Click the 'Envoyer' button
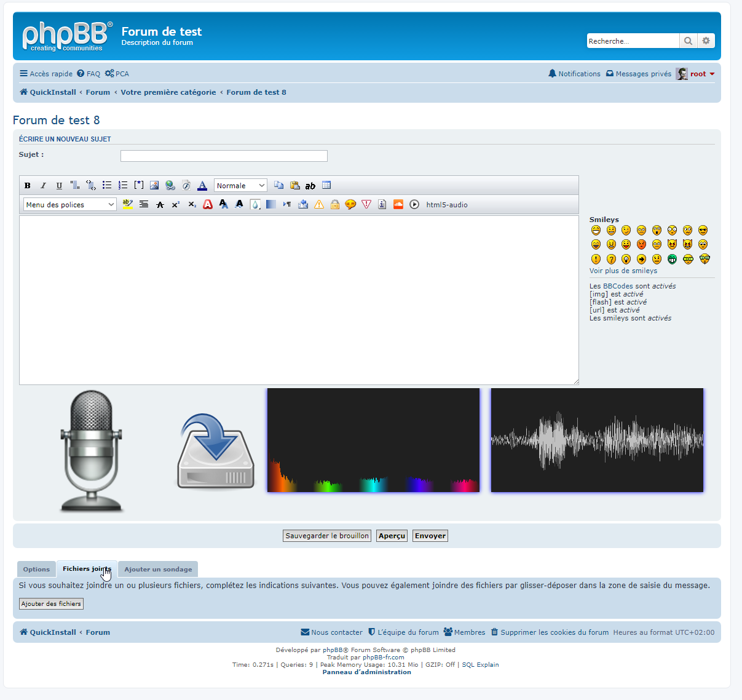Viewport: 742px width, 700px height. pyautogui.click(x=430, y=536)
